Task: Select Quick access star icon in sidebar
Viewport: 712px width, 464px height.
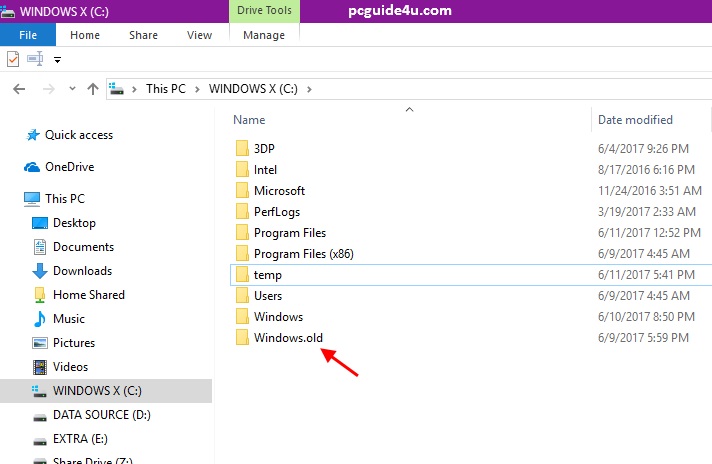Action: tap(33, 135)
